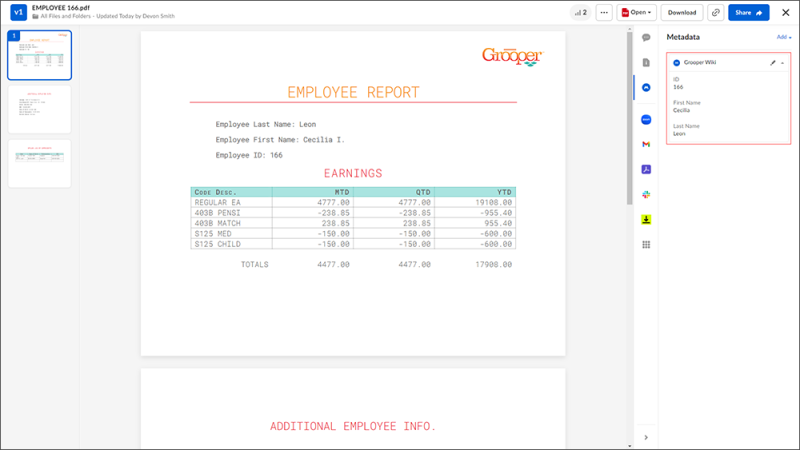
Task: Copy the shared link icon
Action: (x=715, y=13)
